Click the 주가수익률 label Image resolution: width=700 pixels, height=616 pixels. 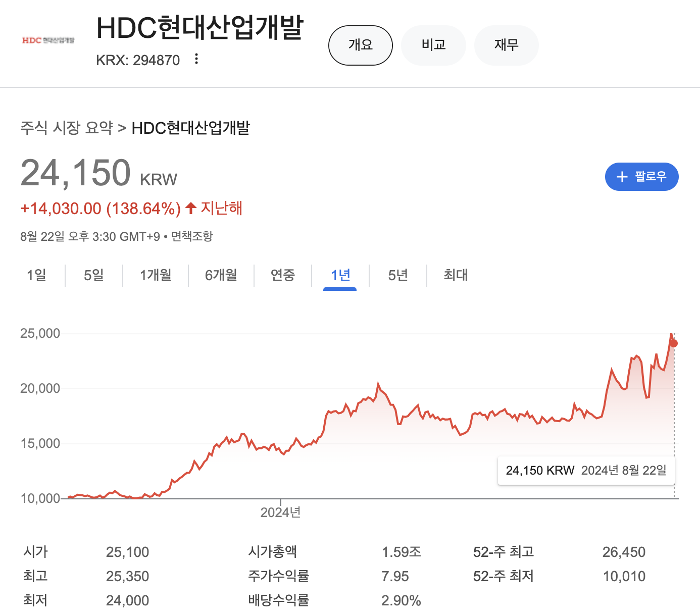[278, 576]
